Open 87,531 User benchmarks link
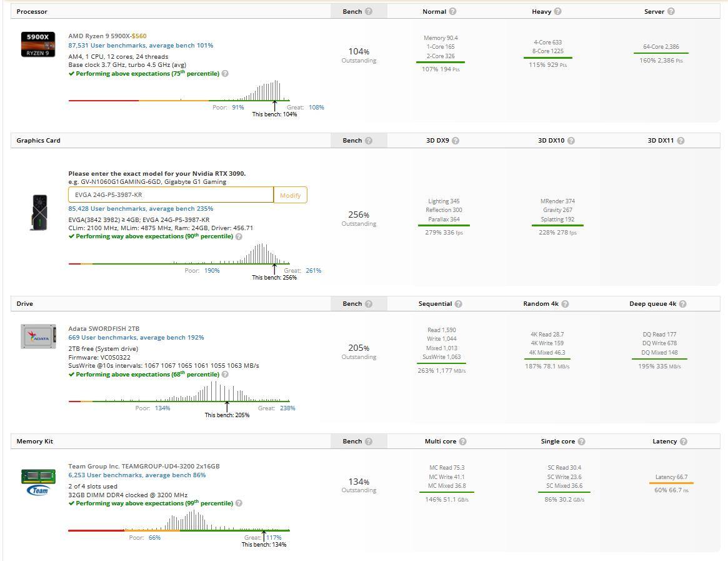Screen dimensions: 728x561 141,46
